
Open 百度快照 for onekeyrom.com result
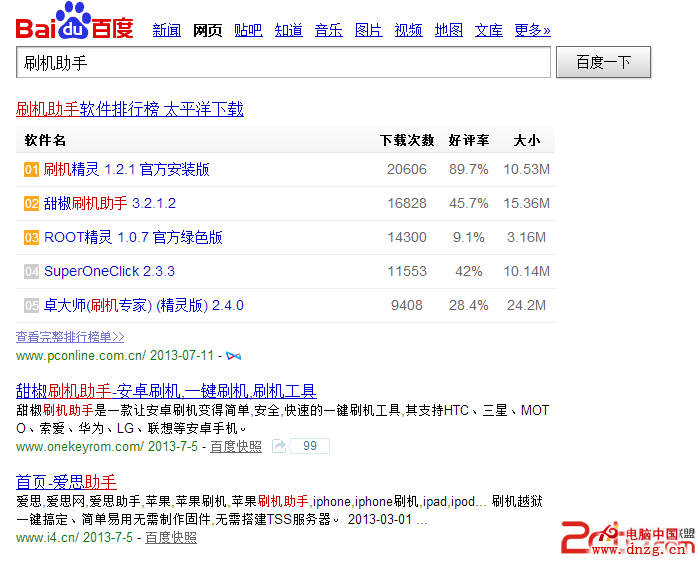click(235, 446)
